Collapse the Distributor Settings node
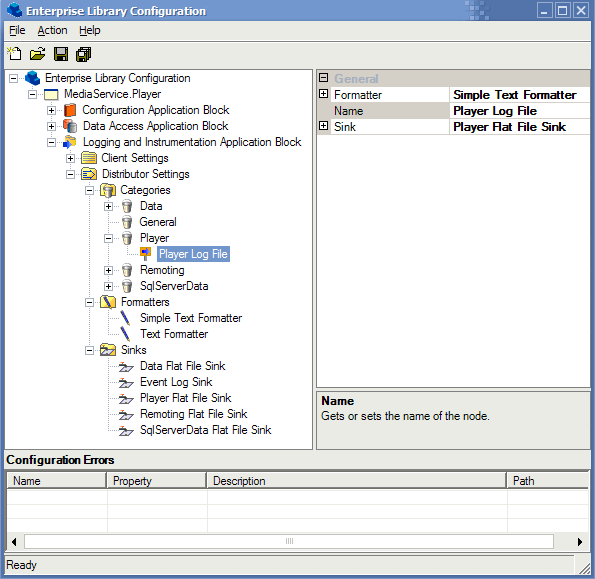 click(x=71, y=175)
